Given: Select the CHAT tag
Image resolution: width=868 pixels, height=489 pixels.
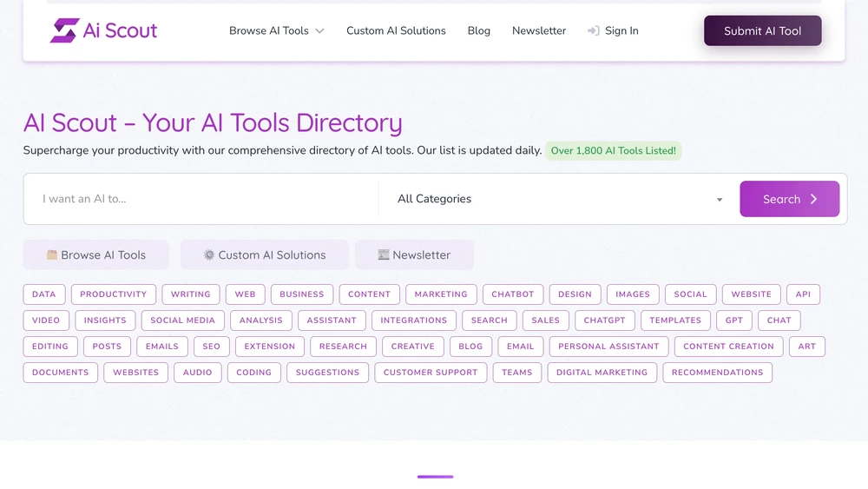Looking at the screenshot, I should (x=779, y=320).
